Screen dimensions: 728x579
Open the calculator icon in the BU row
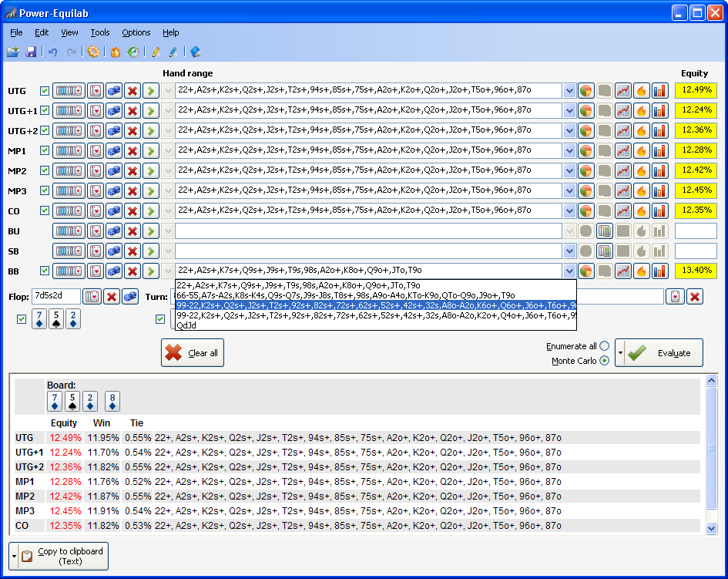605,231
